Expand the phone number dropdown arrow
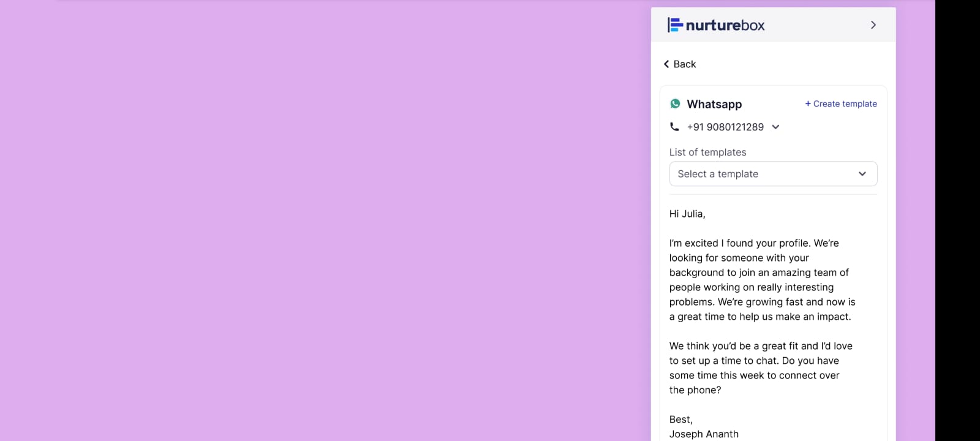This screenshot has height=441, width=980. (x=775, y=127)
